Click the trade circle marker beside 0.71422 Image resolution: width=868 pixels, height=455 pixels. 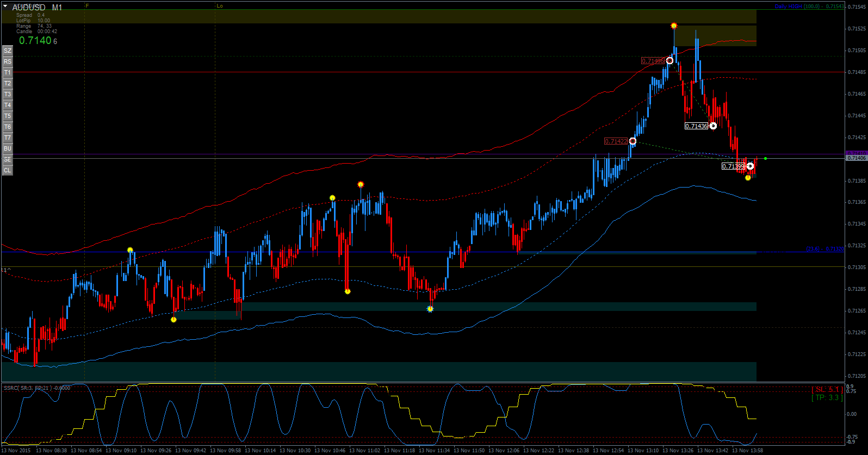[x=633, y=141]
